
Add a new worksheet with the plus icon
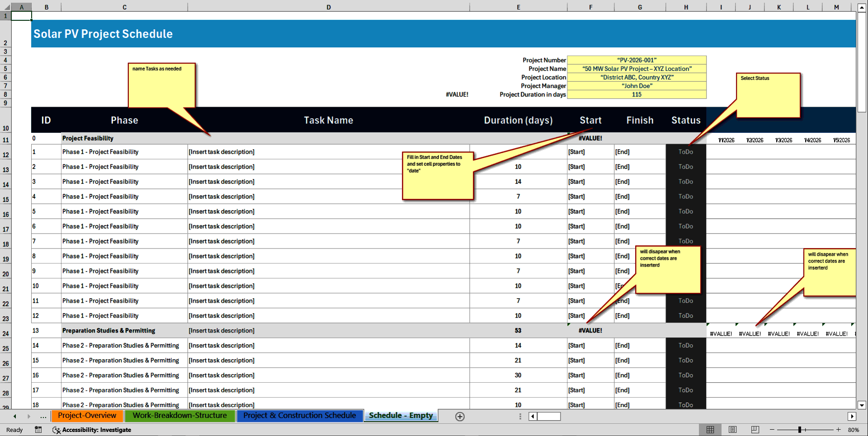460,416
